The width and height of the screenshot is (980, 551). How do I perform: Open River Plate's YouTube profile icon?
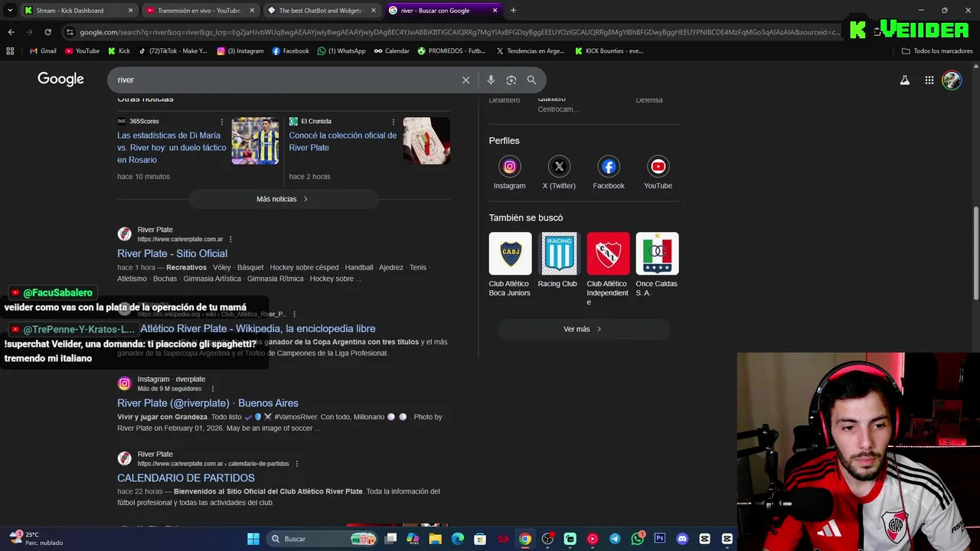[658, 166]
